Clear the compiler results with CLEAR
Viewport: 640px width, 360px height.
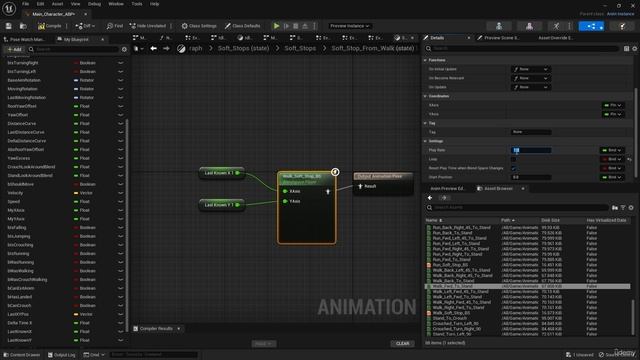(402, 344)
